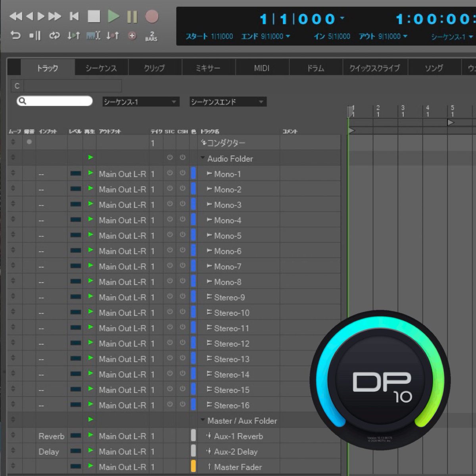
Task: Click the Reverb input on Aux-1 track
Action: 52,436
